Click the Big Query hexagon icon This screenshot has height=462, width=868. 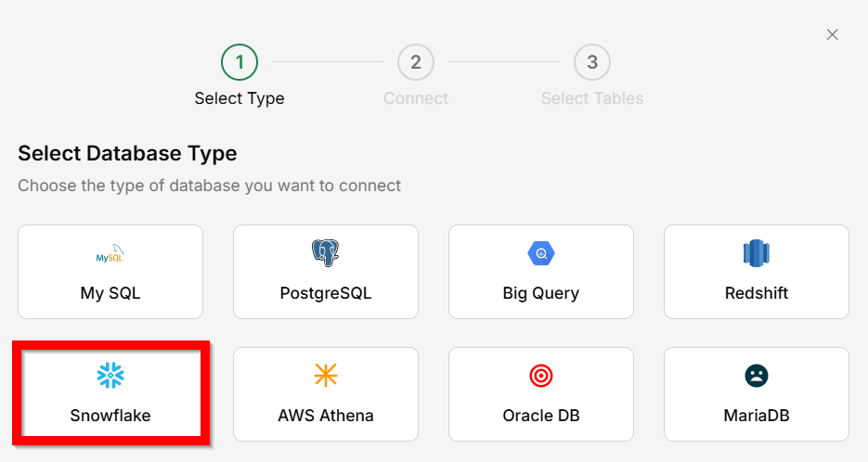coord(540,252)
